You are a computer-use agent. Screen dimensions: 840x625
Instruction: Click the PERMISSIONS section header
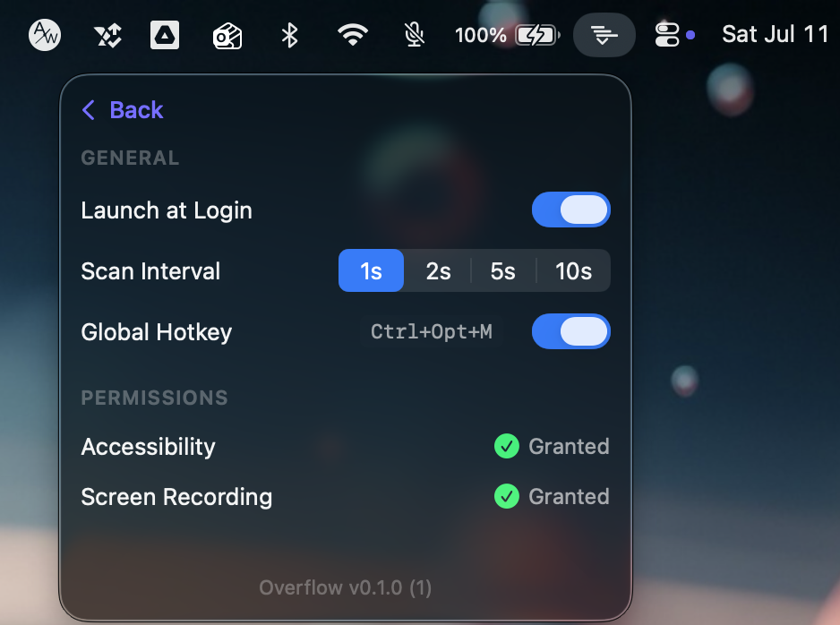(154, 398)
